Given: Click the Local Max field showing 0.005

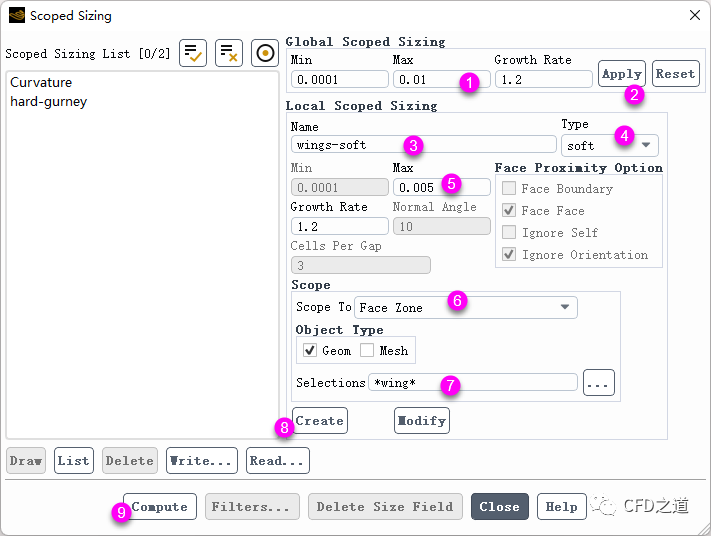Looking at the screenshot, I should [442, 187].
